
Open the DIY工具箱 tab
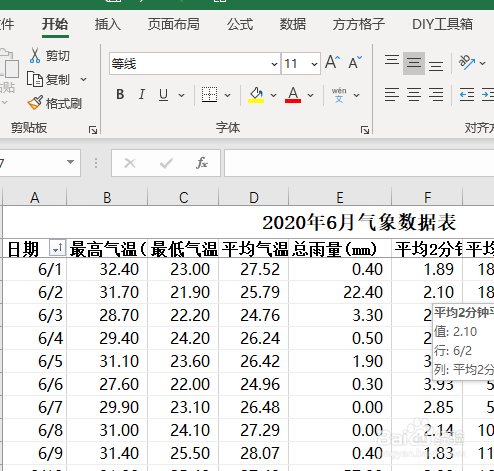442,24
